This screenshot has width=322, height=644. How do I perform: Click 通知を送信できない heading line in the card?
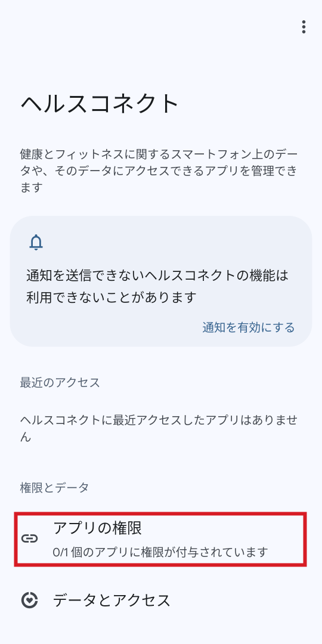tap(157, 275)
